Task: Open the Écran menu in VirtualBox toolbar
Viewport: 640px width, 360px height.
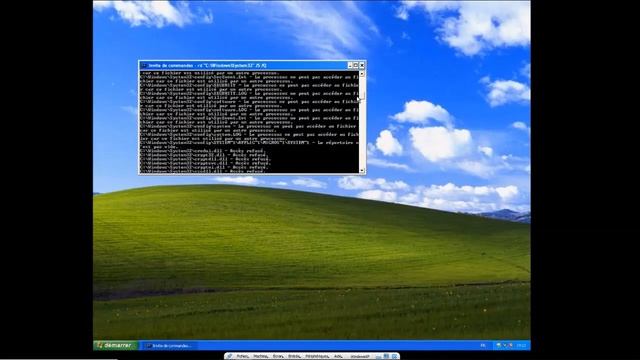Action: [x=278, y=356]
